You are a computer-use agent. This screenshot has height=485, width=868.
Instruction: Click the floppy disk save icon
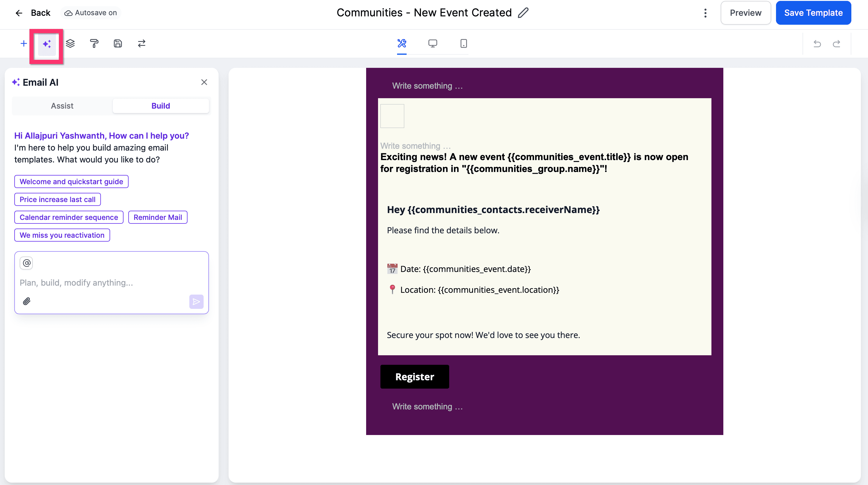pos(118,43)
